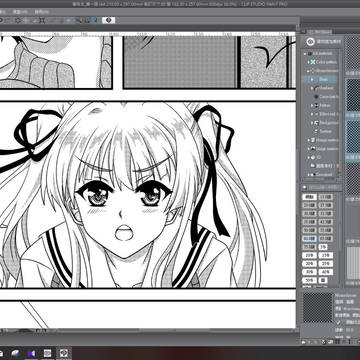Viewport: 360px width, 360px height.
Task: Expand the Pattern folder arrow
Action: tap(312, 105)
